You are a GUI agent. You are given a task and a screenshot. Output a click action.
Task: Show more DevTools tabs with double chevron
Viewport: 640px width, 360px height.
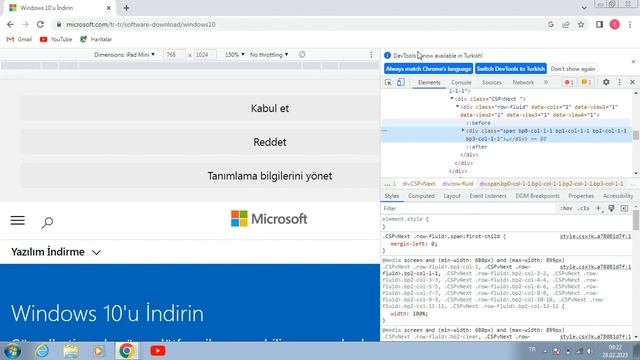(546, 82)
